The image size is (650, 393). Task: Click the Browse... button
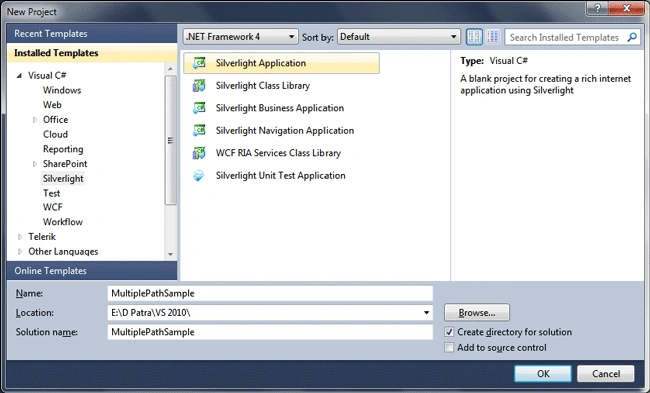pyautogui.click(x=477, y=313)
